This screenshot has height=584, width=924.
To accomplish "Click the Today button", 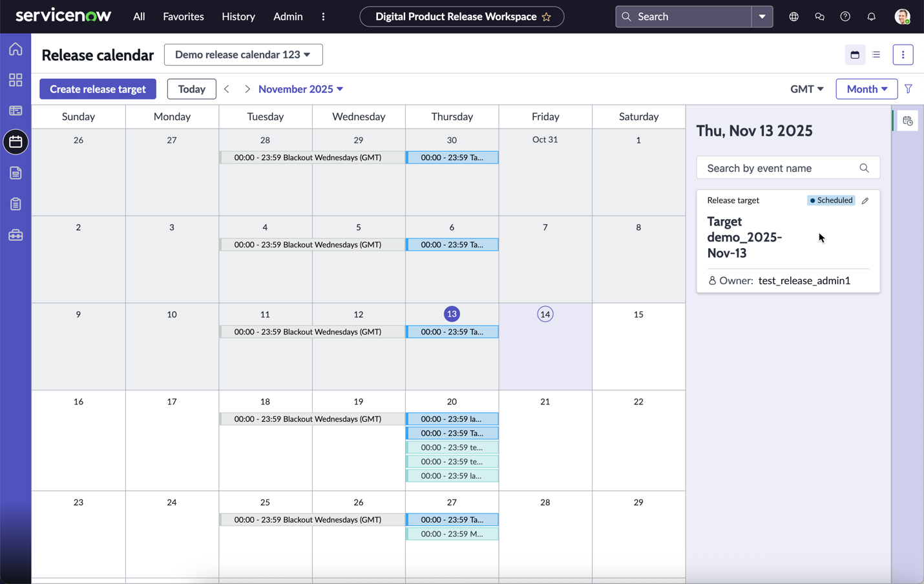I will click(x=192, y=89).
